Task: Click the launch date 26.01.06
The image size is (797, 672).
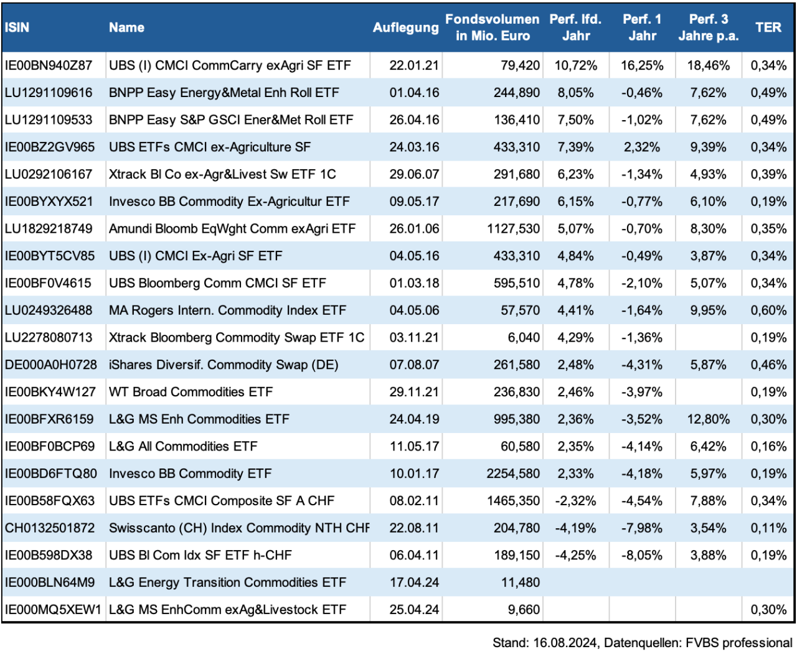Action: (414, 229)
